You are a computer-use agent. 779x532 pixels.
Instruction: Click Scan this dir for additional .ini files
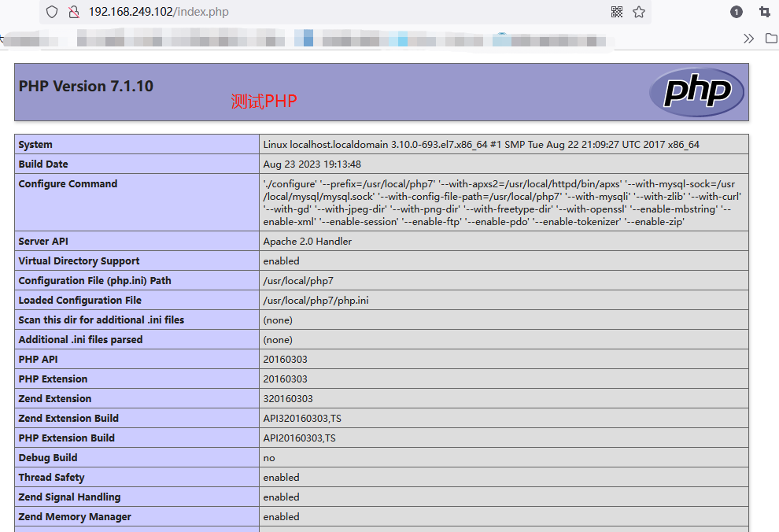[102, 320]
